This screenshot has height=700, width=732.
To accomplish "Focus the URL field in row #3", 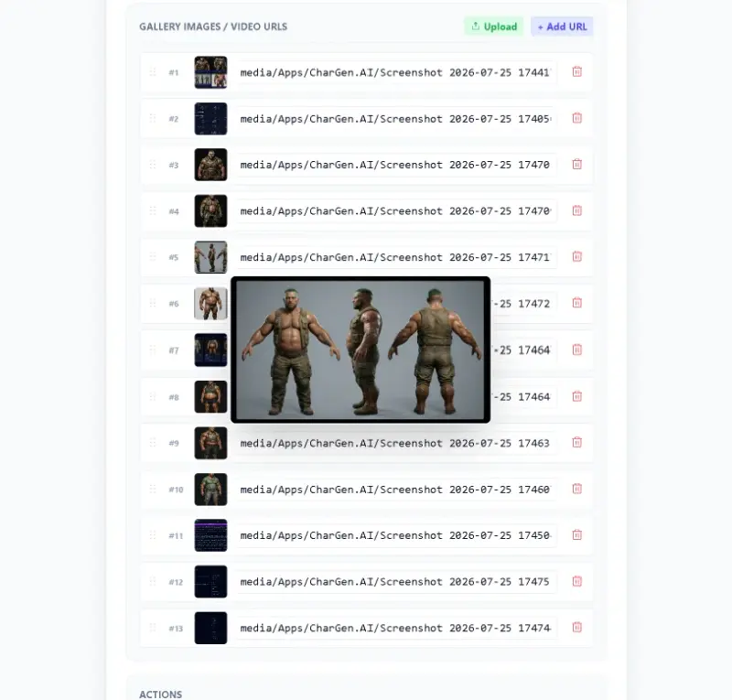I will click(x=395, y=165).
